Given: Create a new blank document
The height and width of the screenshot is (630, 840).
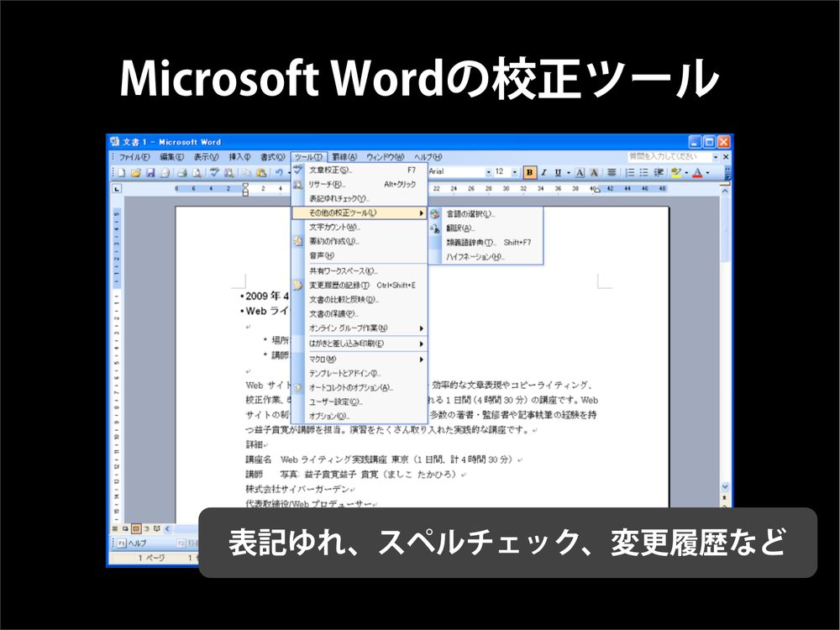Looking at the screenshot, I should click(x=122, y=172).
